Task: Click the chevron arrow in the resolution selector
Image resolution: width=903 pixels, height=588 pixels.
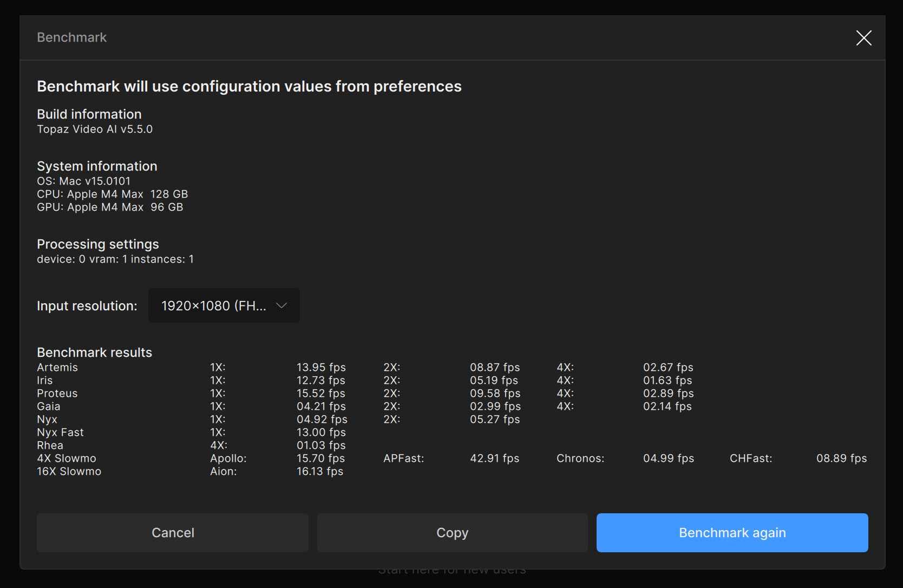Action: point(282,306)
